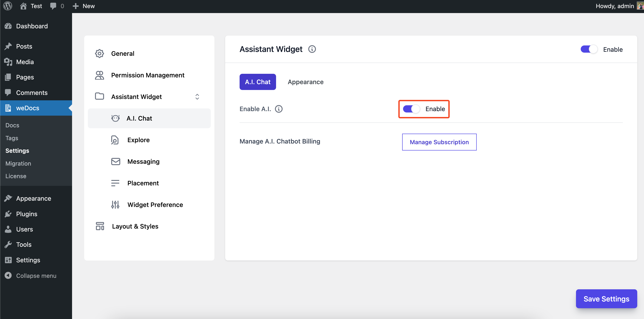Toggle the Assistant Widget Enable switch
This screenshot has height=319, width=644.
pos(589,49)
